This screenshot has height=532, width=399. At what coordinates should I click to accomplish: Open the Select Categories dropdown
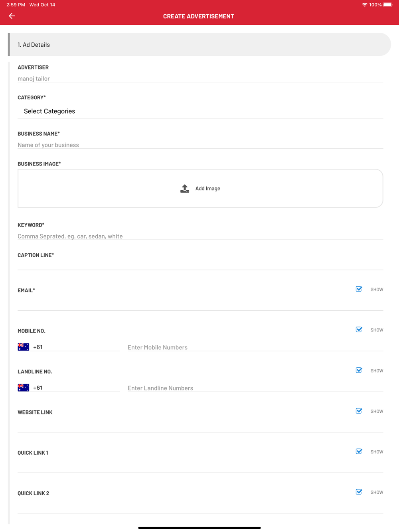point(200,111)
